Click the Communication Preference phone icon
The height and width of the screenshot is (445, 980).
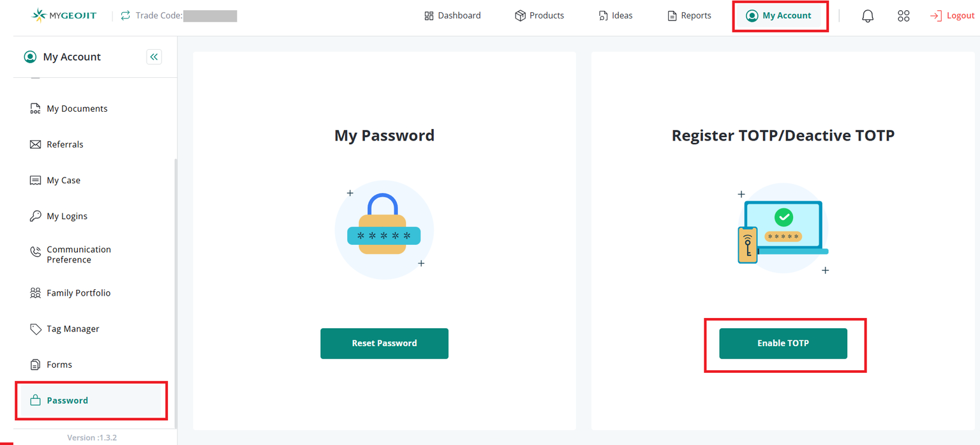[36, 252]
